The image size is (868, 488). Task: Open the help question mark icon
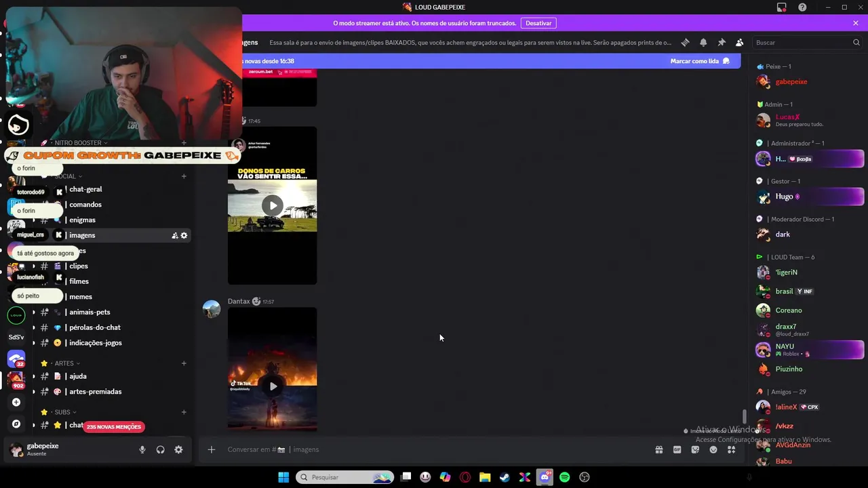(x=802, y=7)
